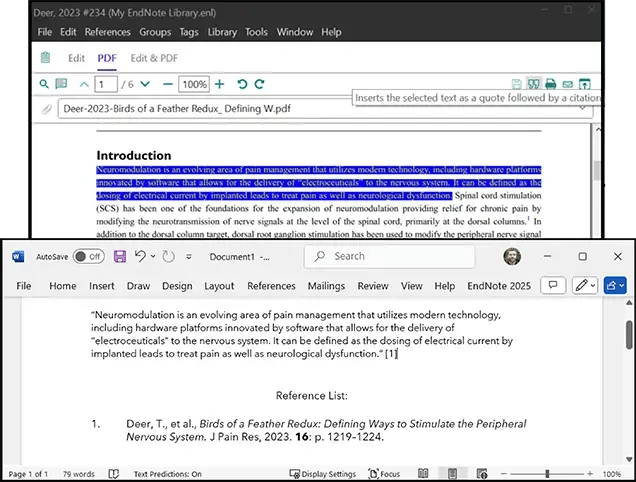Print the PDF using printer icon

(x=550, y=84)
